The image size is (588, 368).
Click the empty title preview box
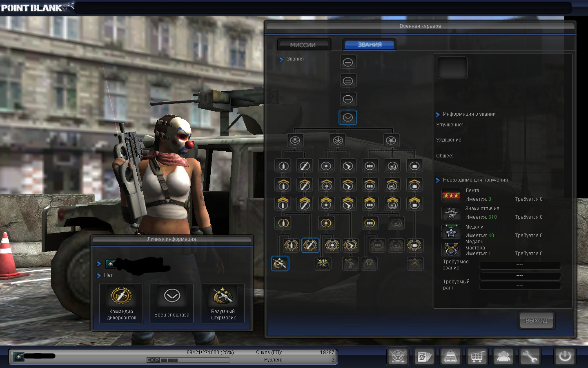(452, 68)
